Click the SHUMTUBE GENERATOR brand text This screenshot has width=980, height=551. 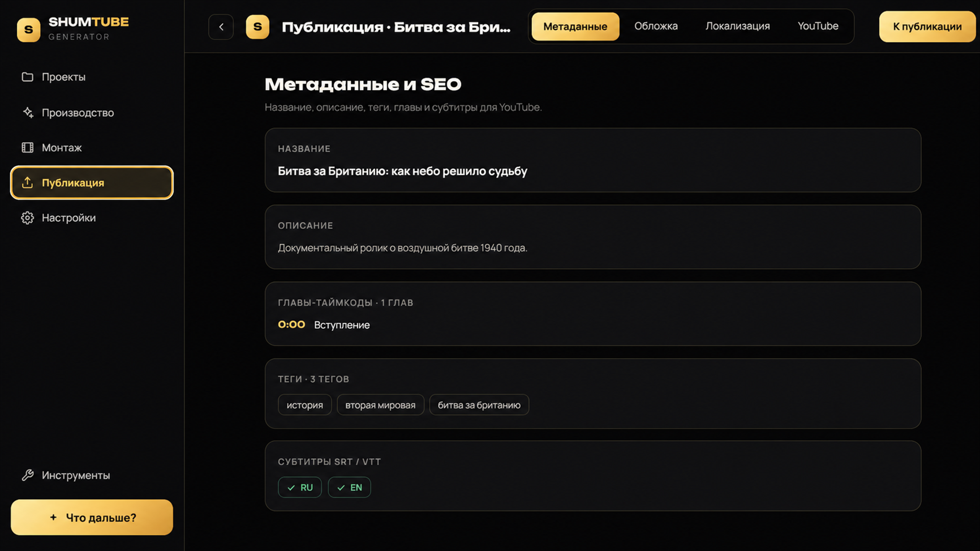[x=89, y=29]
